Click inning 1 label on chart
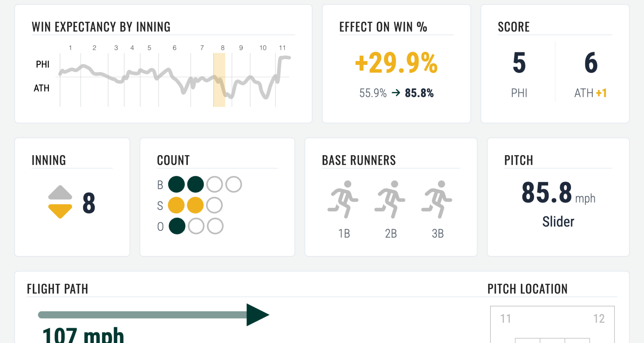644x343 pixels. [70, 48]
